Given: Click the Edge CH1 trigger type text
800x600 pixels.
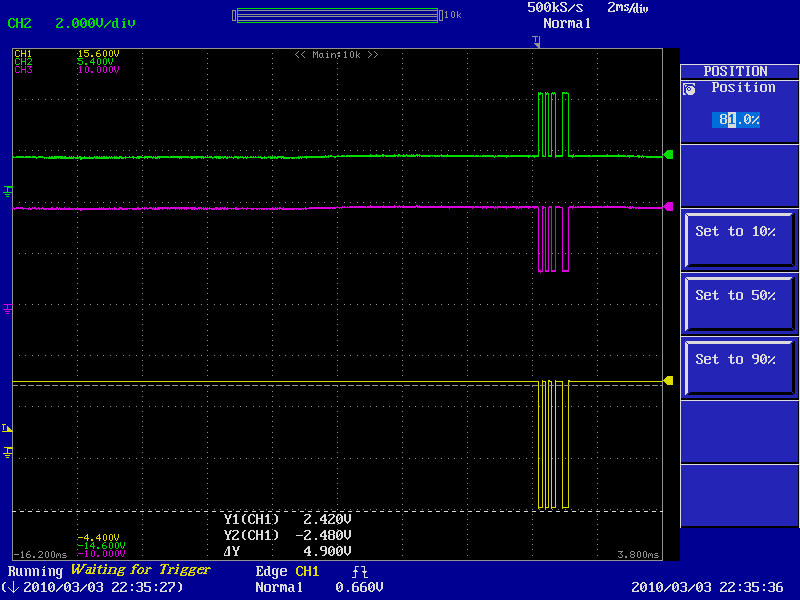Looking at the screenshot, I should [287, 571].
